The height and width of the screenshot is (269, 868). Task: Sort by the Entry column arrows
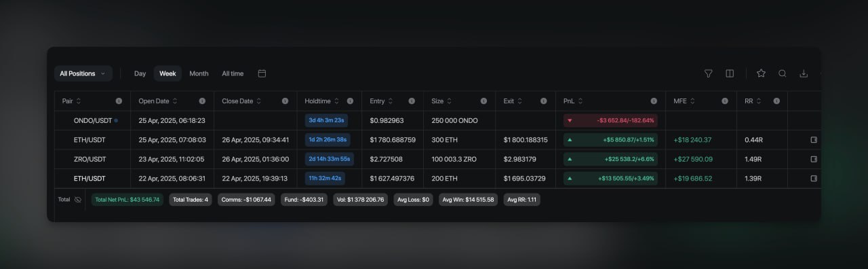click(391, 101)
